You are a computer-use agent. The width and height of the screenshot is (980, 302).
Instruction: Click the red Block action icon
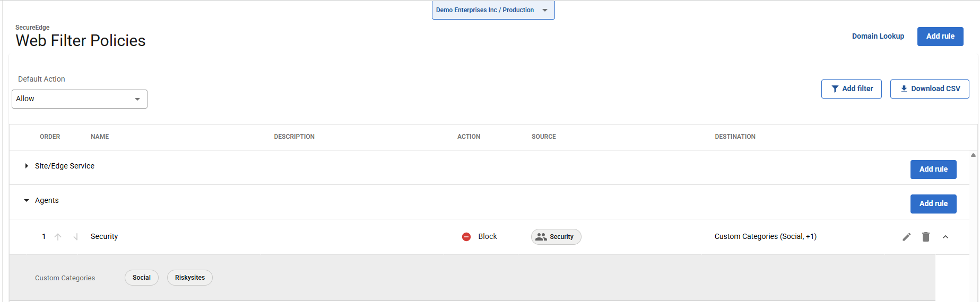point(466,237)
